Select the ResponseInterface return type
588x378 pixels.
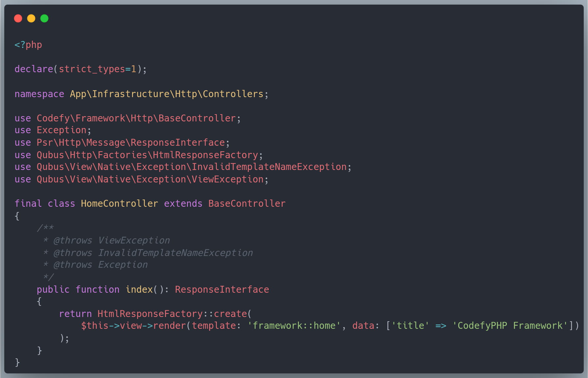click(x=221, y=289)
